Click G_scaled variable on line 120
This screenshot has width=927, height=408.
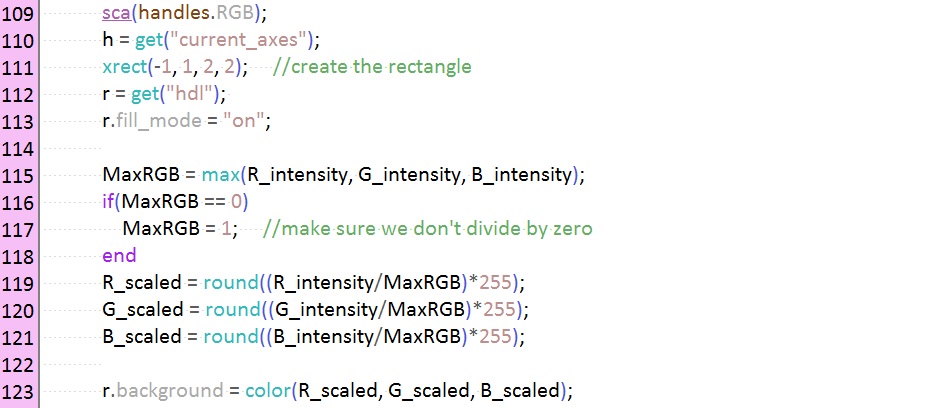142,310
